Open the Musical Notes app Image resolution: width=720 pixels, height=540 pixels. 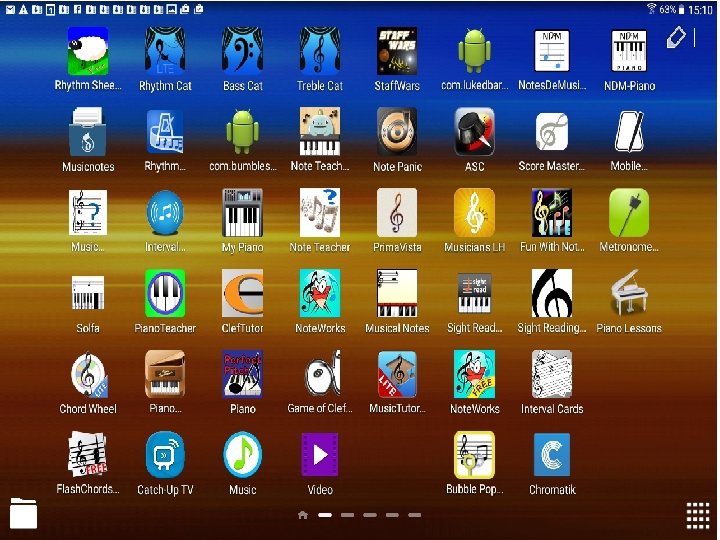coord(397,294)
